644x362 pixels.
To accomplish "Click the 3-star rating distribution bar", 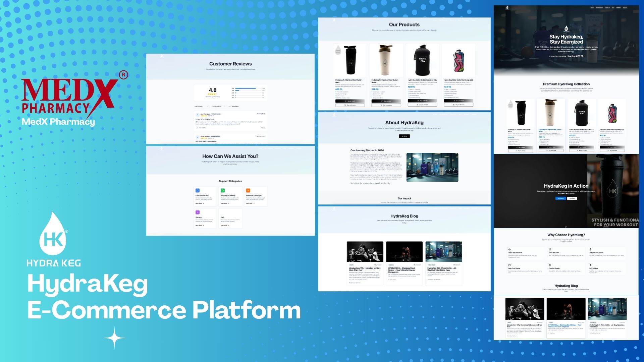I will (248, 93).
